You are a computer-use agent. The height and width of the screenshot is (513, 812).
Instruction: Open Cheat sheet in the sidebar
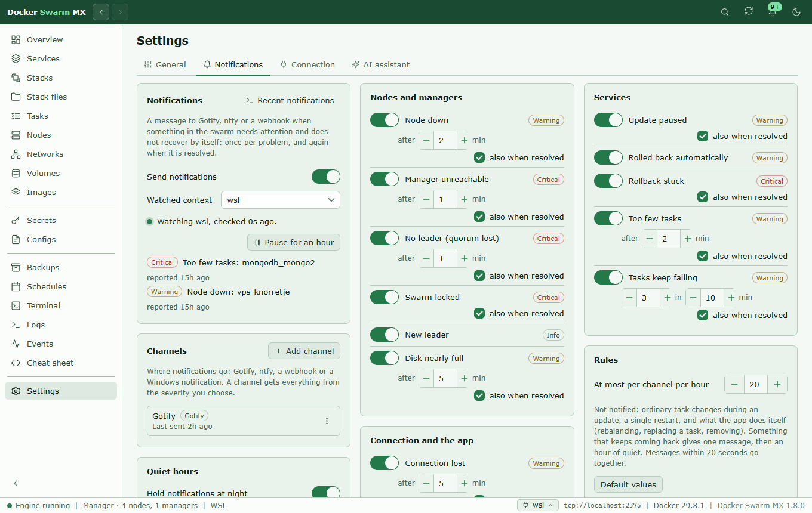coord(61,363)
